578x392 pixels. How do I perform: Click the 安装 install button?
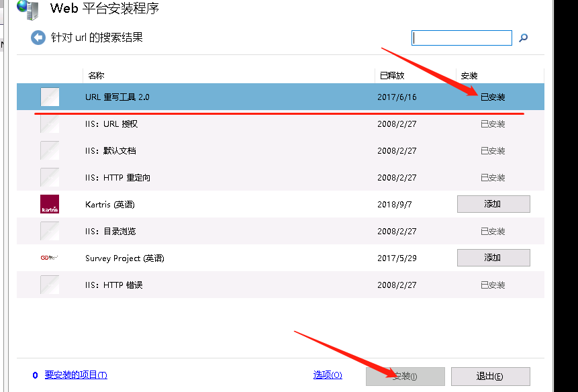click(405, 376)
